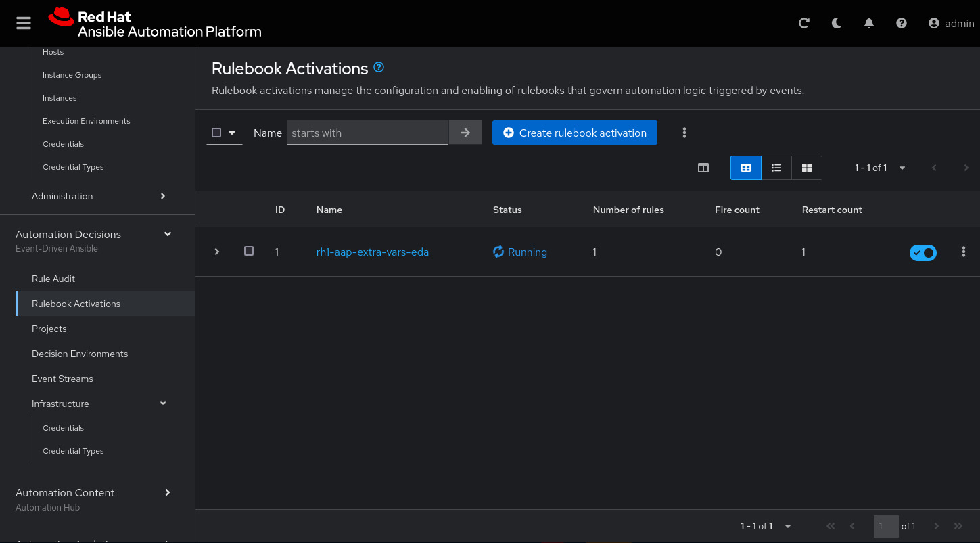
Task: Switch theme with the moon icon
Action: pos(837,23)
